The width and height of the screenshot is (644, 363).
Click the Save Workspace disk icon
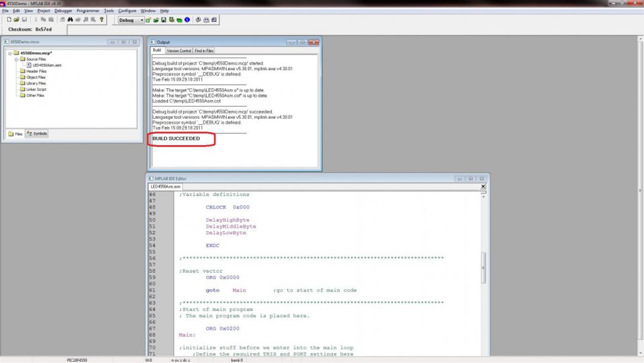coord(164,20)
